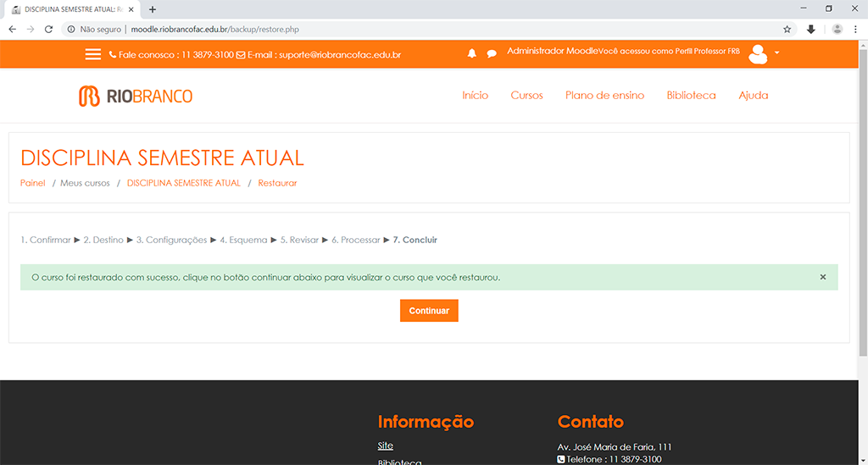This screenshot has height=465, width=868.
Task: Close the DISCIPLINA SEMESTRE ATUAL tab
Action: [131, 9]
